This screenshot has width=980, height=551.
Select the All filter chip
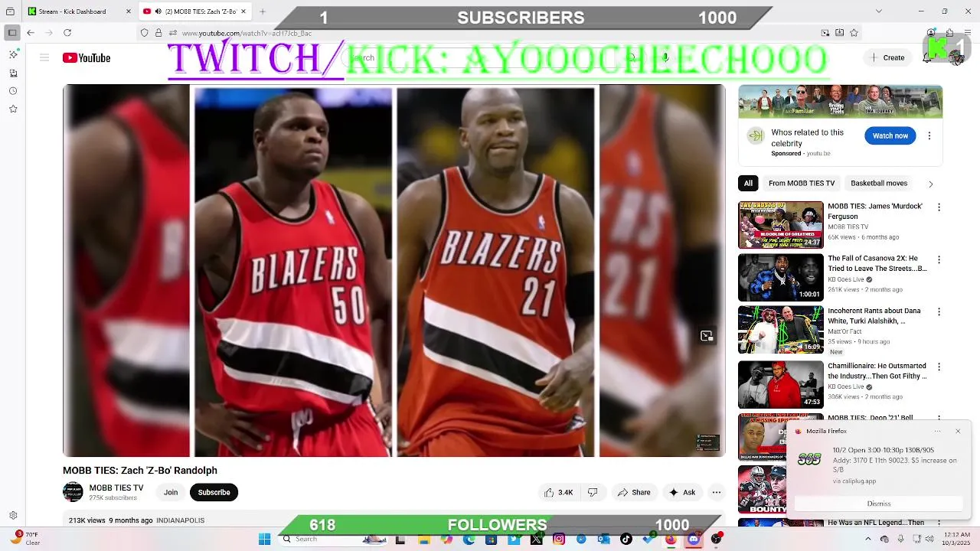click(x=748, y=184)
